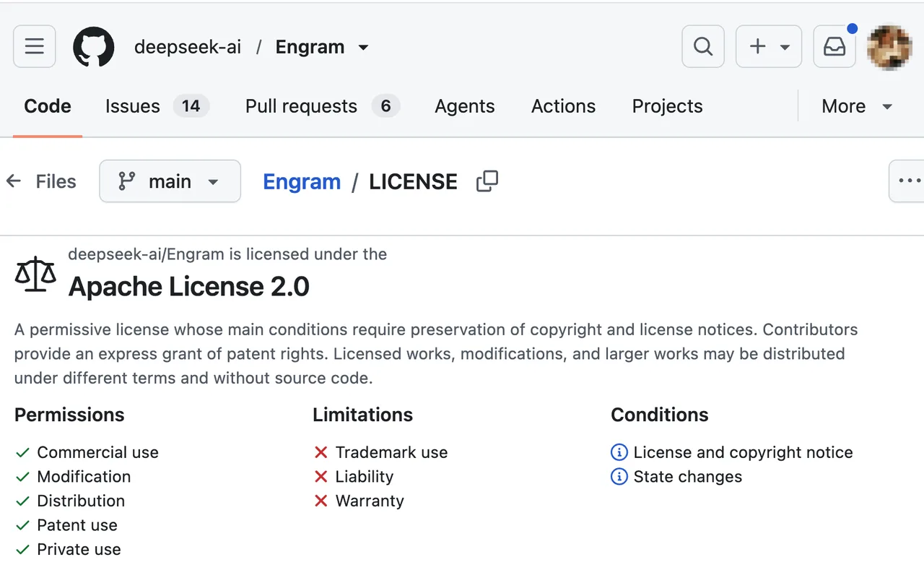Click the Trademark use limitation
Image resolution: width=924 pixels, height=570 pixels.
pos(391,452)
